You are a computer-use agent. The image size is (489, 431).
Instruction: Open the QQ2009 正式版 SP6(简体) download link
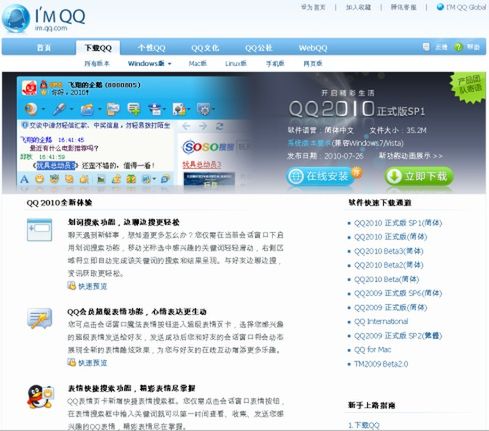coord(398,293)
